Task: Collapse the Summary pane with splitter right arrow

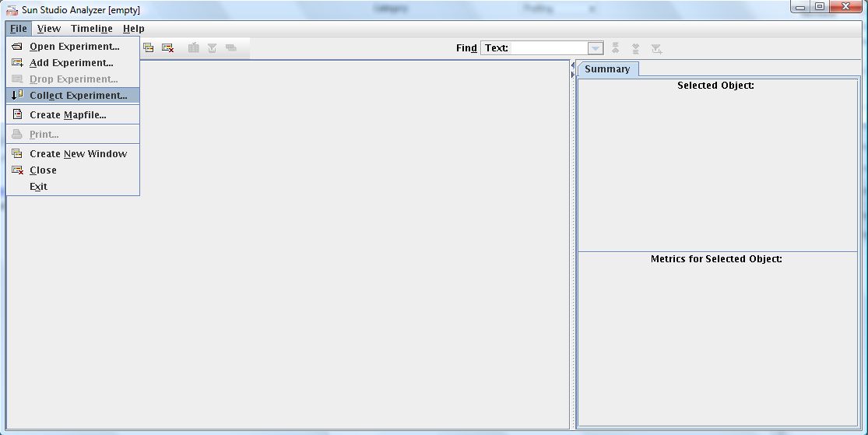Action: tap(572, 74)
